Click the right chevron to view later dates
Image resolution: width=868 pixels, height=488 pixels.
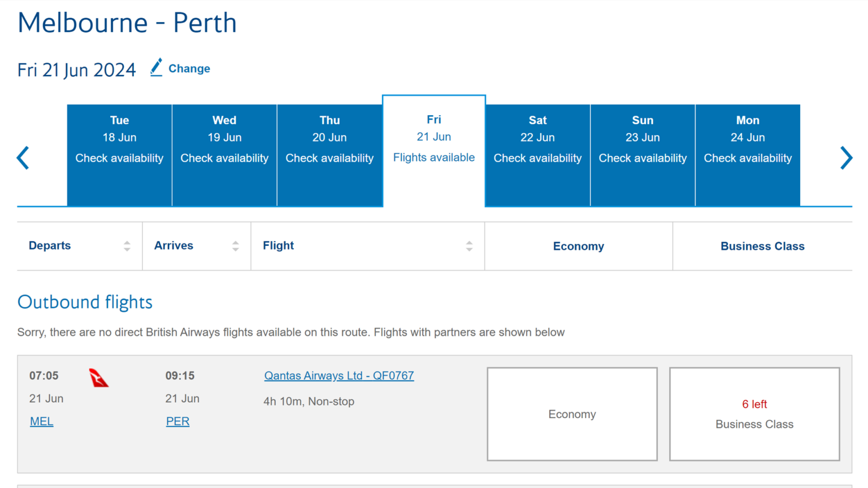(846, 158)
